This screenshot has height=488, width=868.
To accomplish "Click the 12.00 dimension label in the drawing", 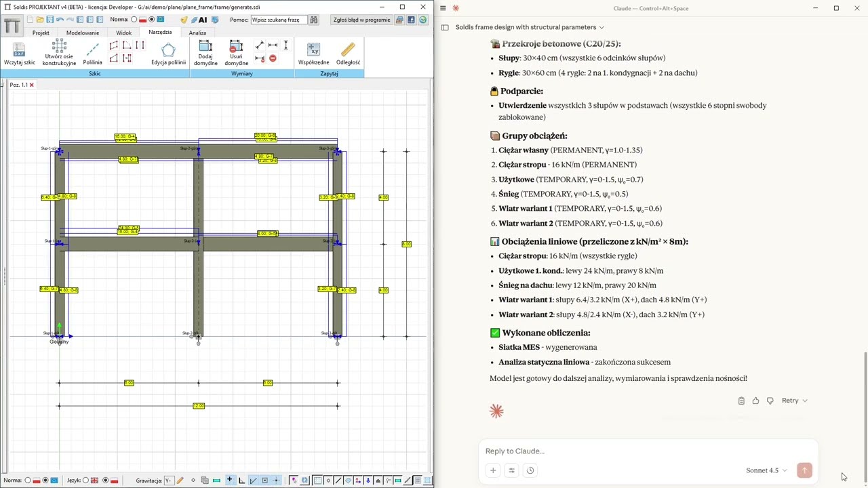I will coord(199,406).
